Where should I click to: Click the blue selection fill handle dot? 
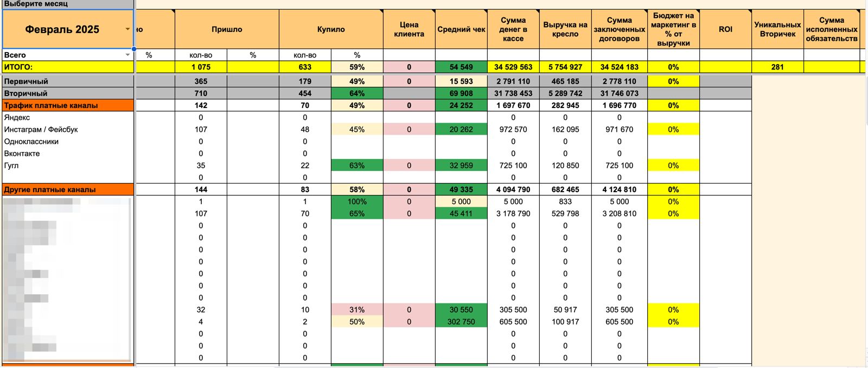(x=134, y=49)
